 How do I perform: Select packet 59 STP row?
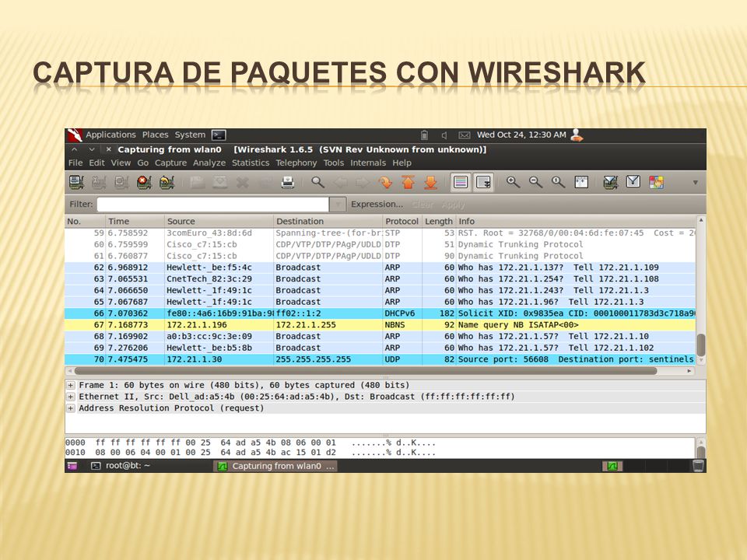pos(381,233)
